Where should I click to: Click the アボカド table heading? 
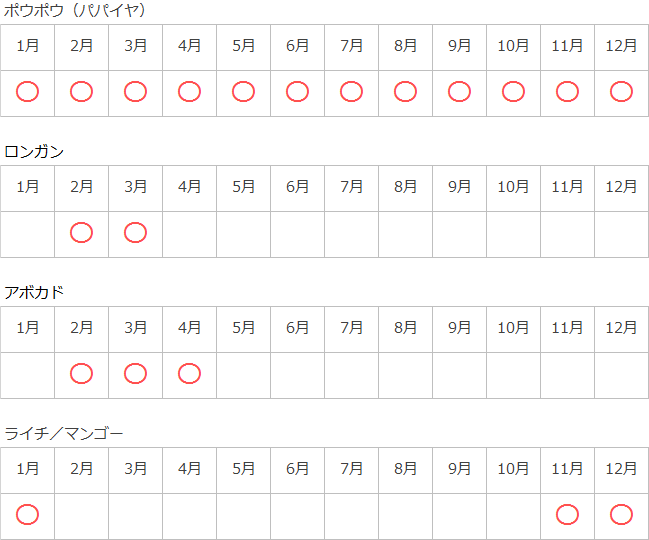(34, 293)
